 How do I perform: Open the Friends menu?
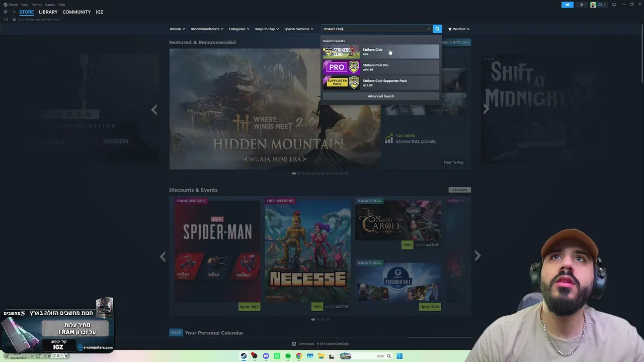(36, 5)
